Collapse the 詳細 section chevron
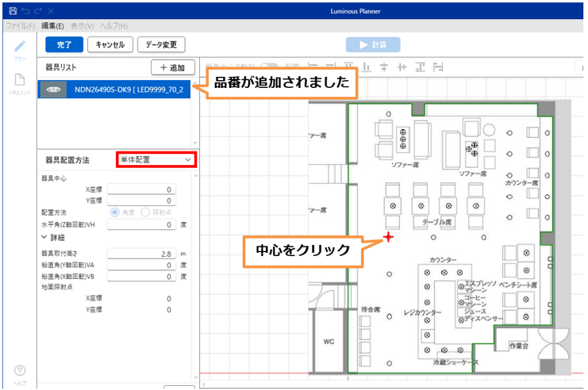 point(44,237)
